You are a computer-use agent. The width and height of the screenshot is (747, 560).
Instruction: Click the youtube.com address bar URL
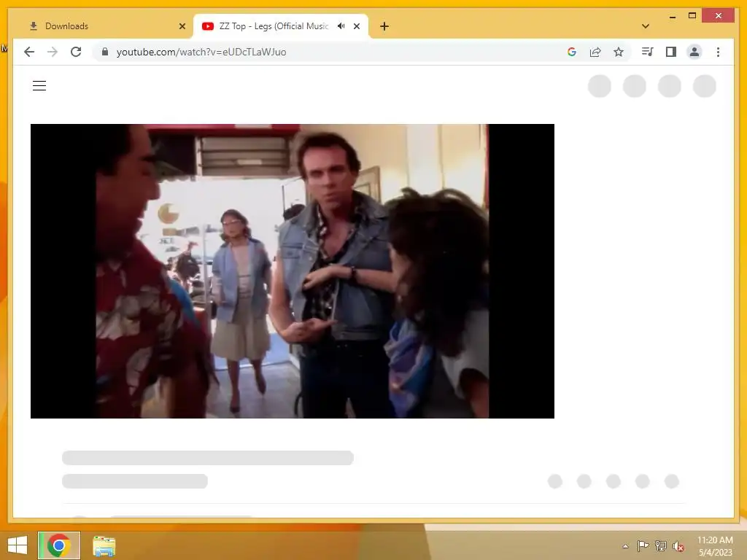(x=201, y=52)
